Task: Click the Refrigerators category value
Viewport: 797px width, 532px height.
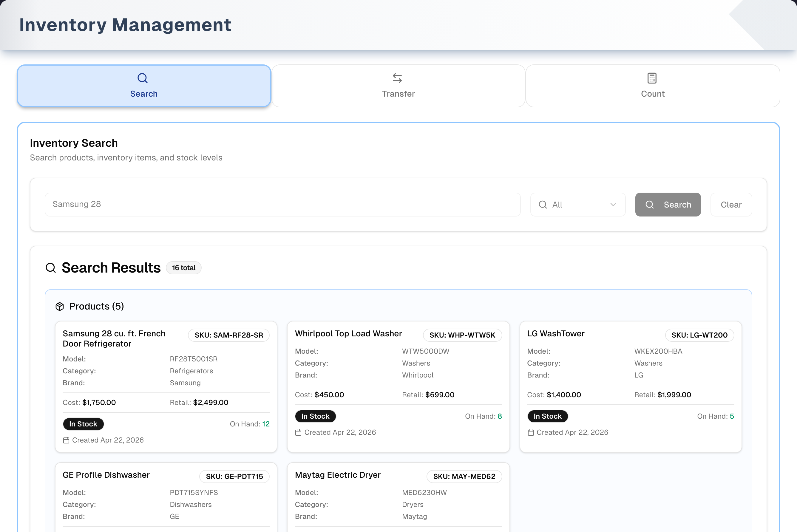Action: click(191, 371)
